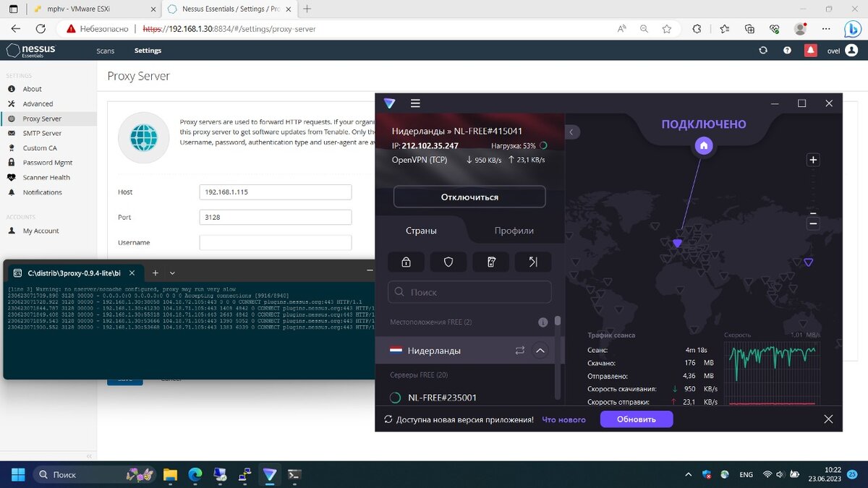Open the Что нового link
868x488 pixels.
click(564, 419)
